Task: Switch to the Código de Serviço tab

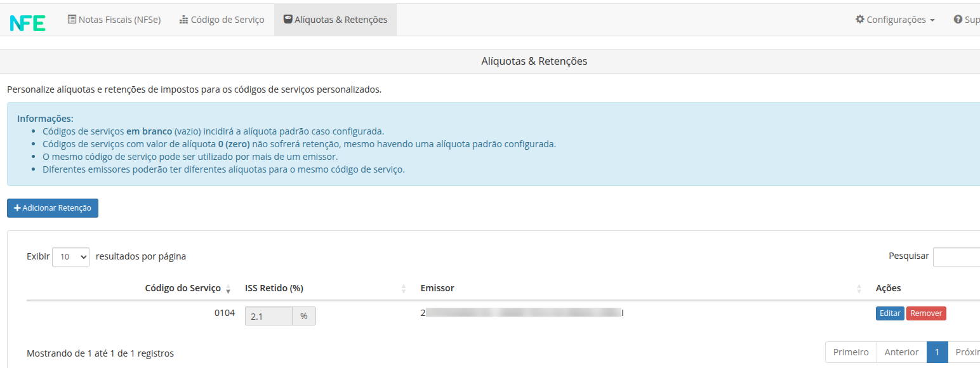Action: point(222,20)
